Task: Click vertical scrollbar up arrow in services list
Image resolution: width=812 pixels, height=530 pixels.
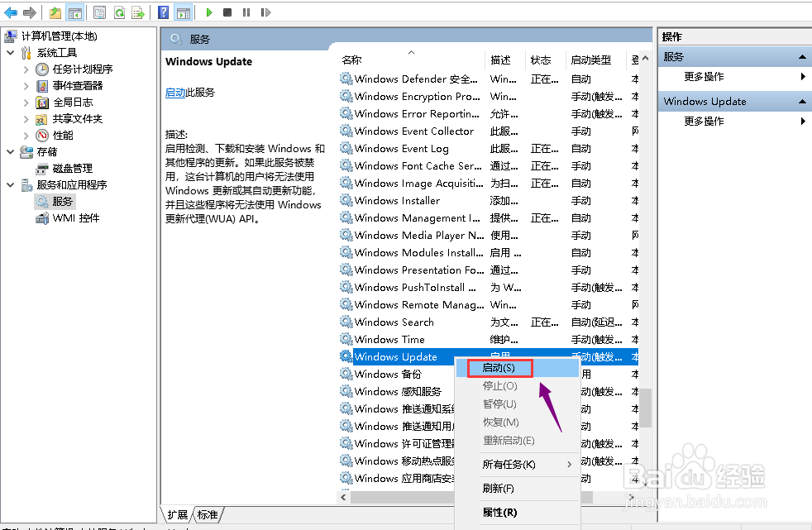Action: [645, 59]
